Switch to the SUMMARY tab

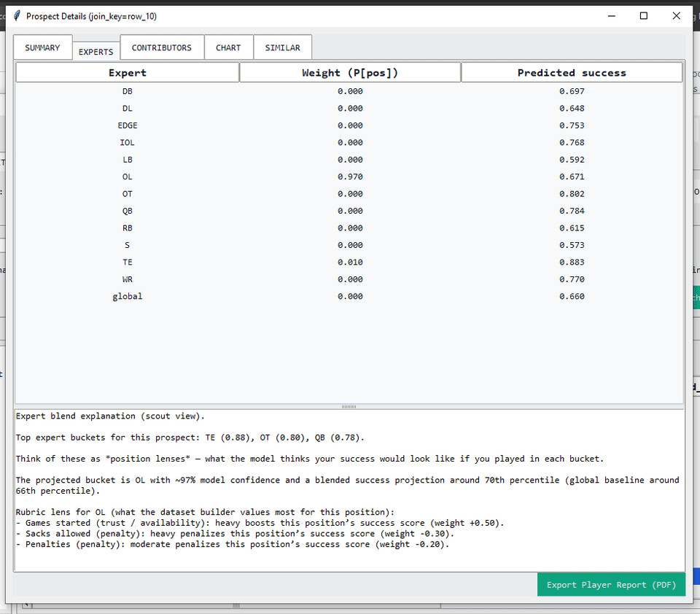(42, 47)
